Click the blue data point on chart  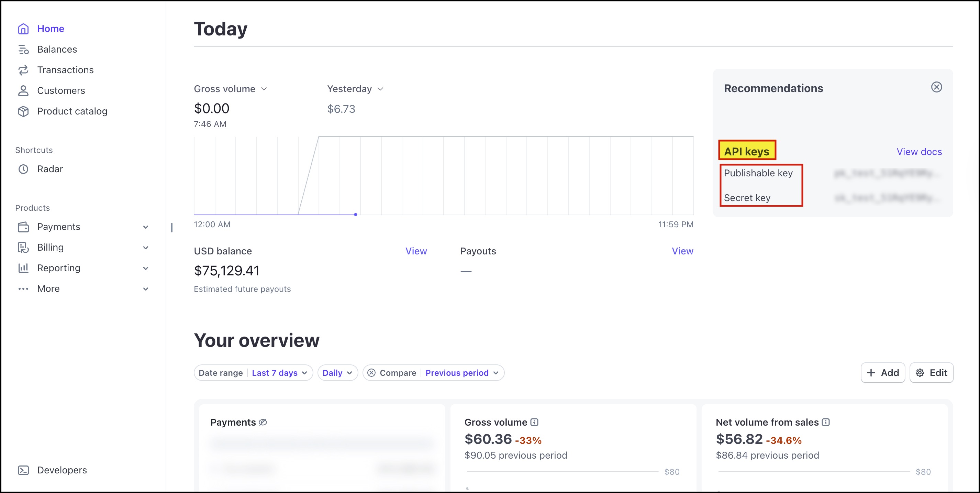355,214
